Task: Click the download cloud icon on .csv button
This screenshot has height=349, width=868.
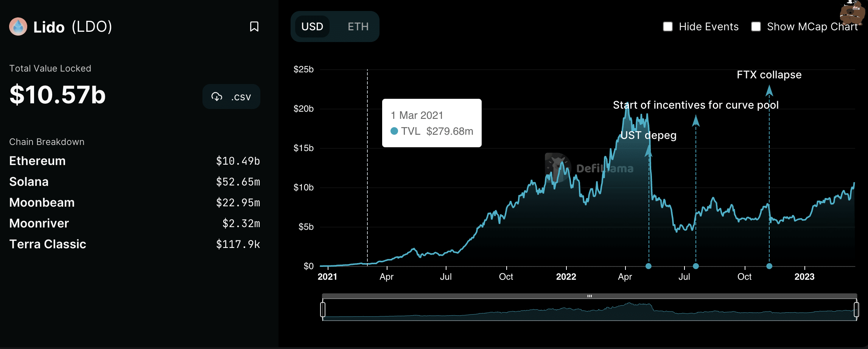Action: (216, 97)
